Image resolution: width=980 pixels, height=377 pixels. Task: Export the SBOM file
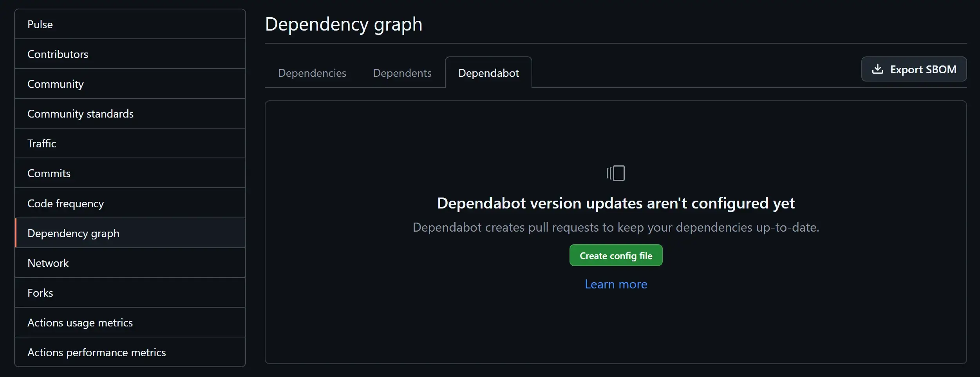coord(914,69)
